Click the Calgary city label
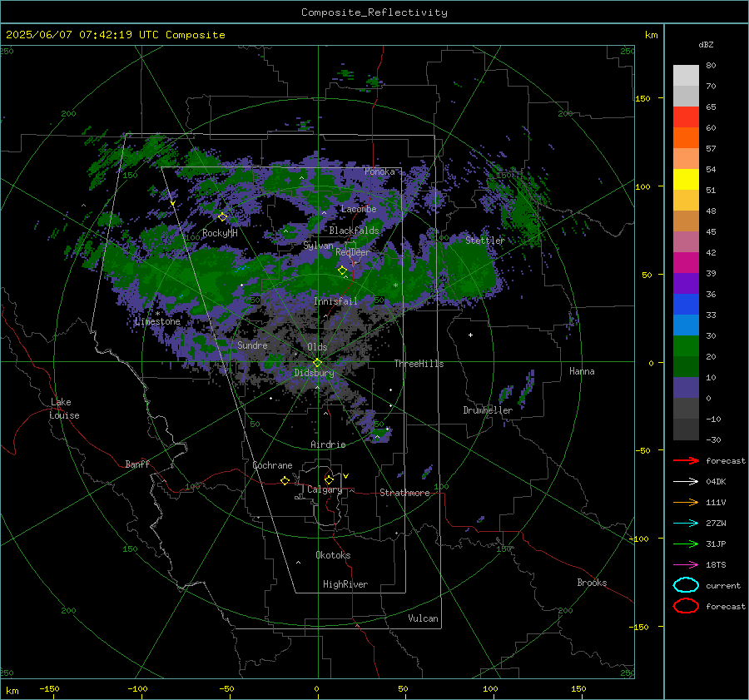749x700 pixels. (x=325, y=489)
